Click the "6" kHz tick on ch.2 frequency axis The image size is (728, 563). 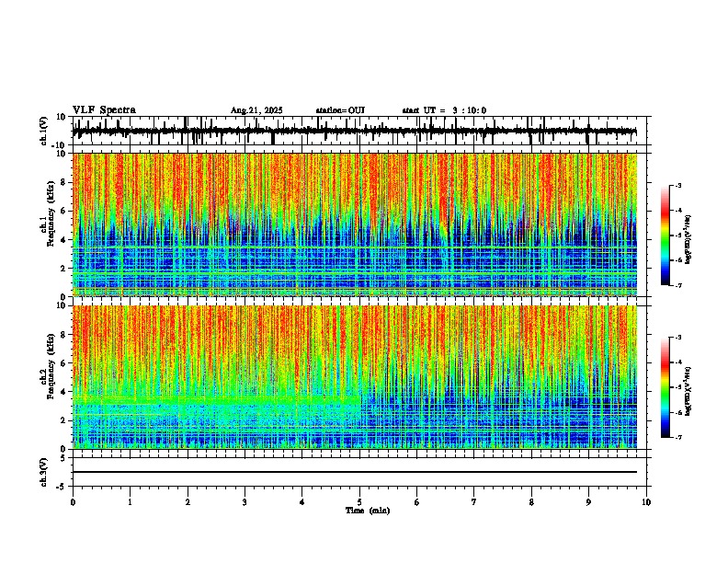[x=63, y=363]
